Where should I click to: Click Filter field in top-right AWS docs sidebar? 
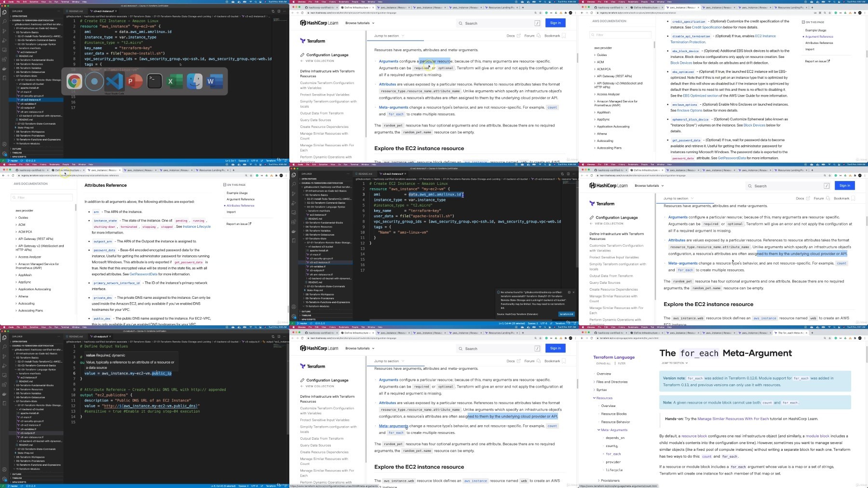coord(621,35)
